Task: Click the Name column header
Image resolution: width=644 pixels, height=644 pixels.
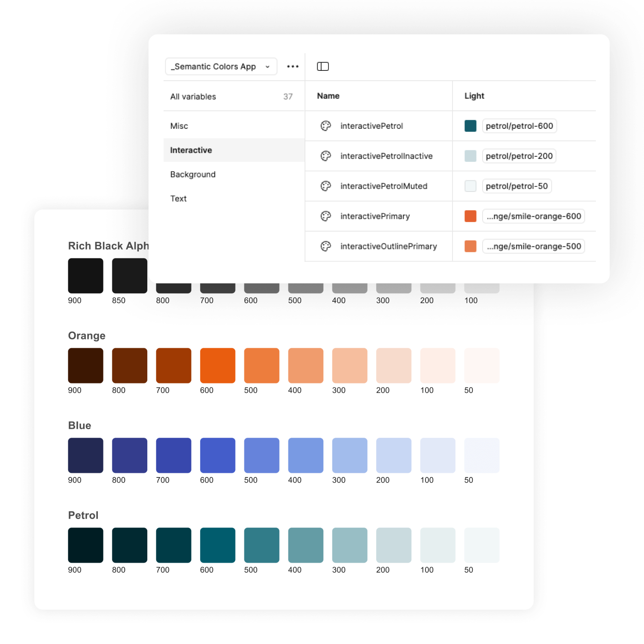Action: (x=328, y=96)
